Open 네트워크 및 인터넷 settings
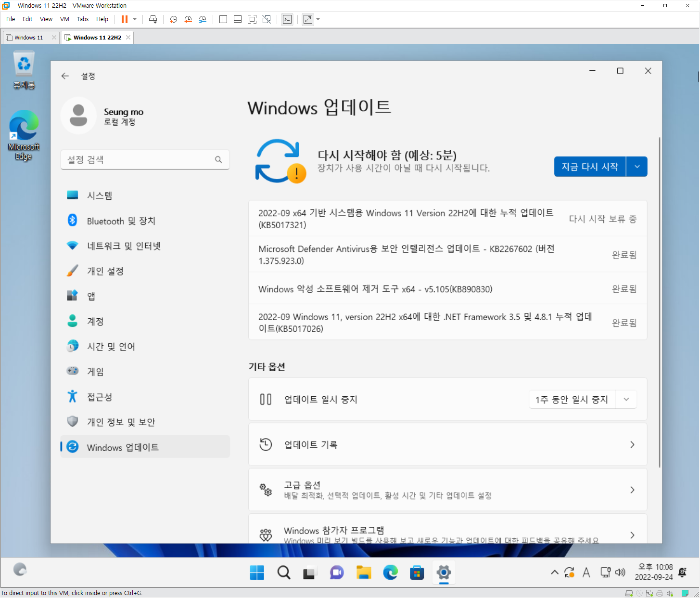This screenshot has width=700, height=598. [x=145, y=246]
